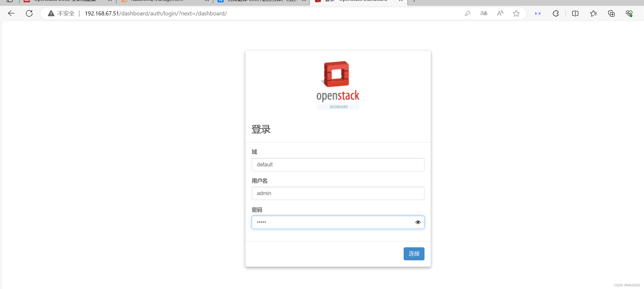The height and width of the screenshot is (289, 644).
Task: Click the 登录 heading text
Action: 261,129
